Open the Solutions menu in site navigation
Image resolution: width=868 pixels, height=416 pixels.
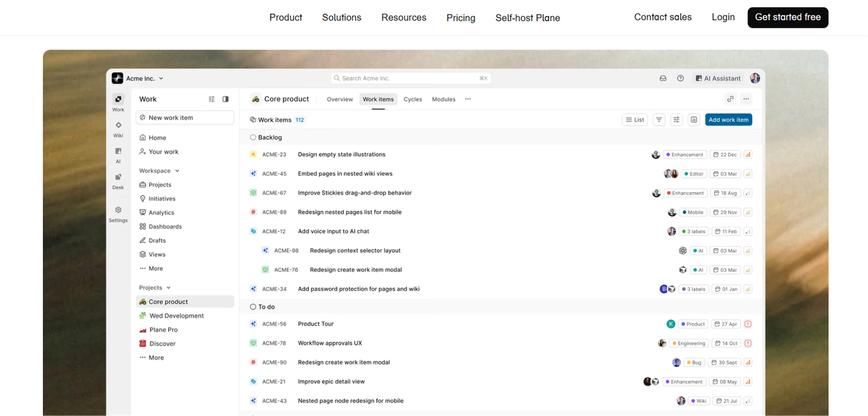(342, 18)
